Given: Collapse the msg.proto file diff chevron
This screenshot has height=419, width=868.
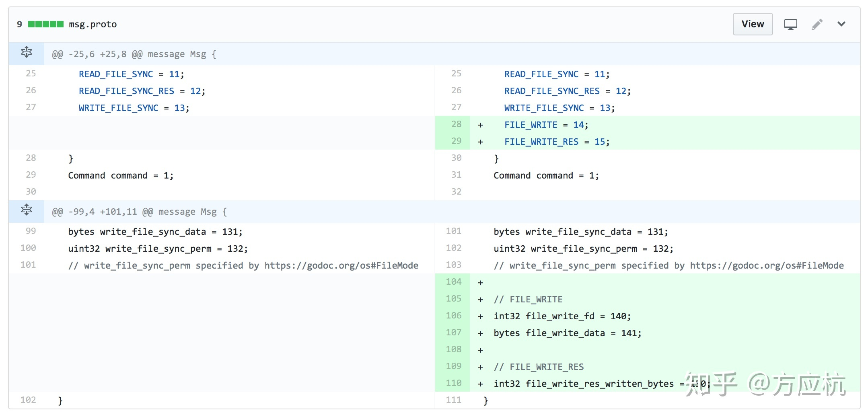Looking at the screenshot, I should click(841, 24).
